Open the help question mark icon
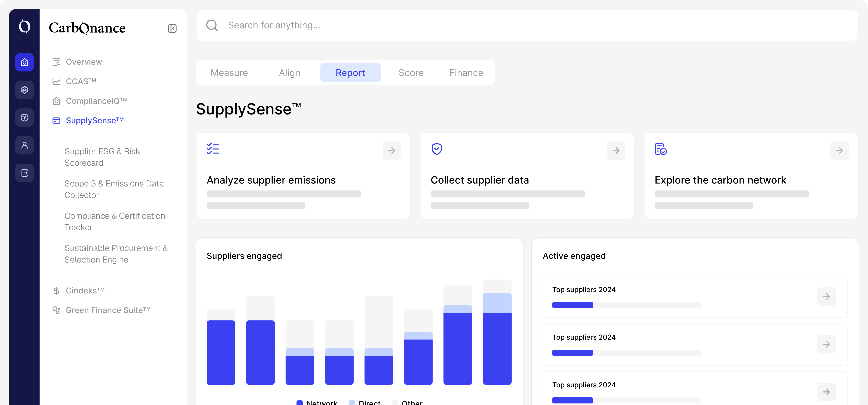Image resolution: width=868 pixels, height=405 pixels. [x=25, y=117]
